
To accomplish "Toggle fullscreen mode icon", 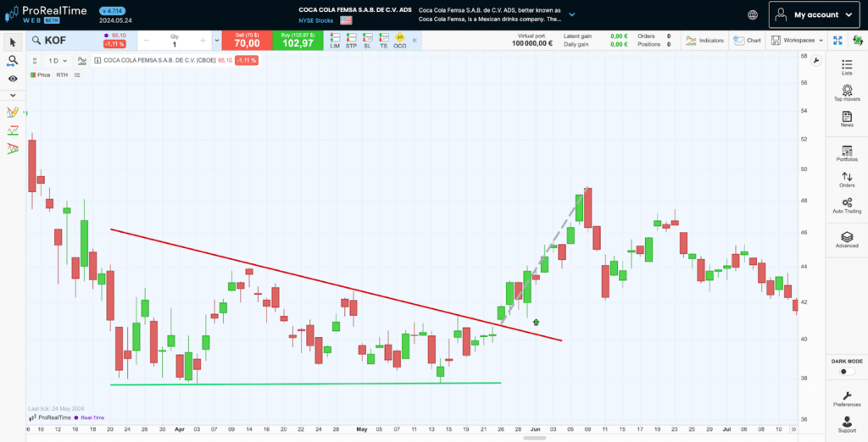I will [x=837, y=41].
